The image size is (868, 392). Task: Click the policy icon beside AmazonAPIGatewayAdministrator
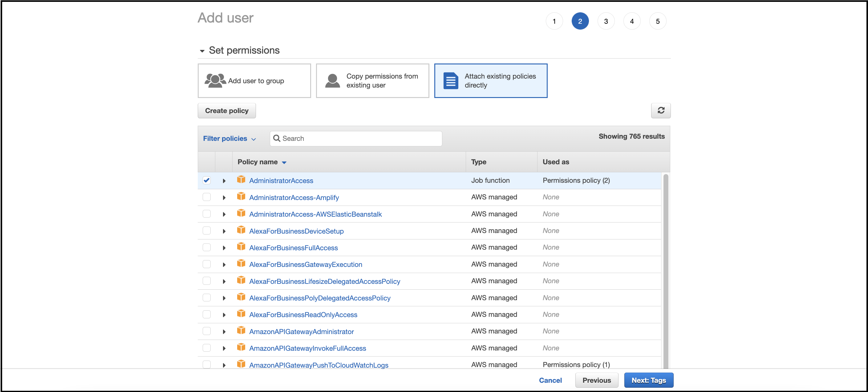coord(241,330)
